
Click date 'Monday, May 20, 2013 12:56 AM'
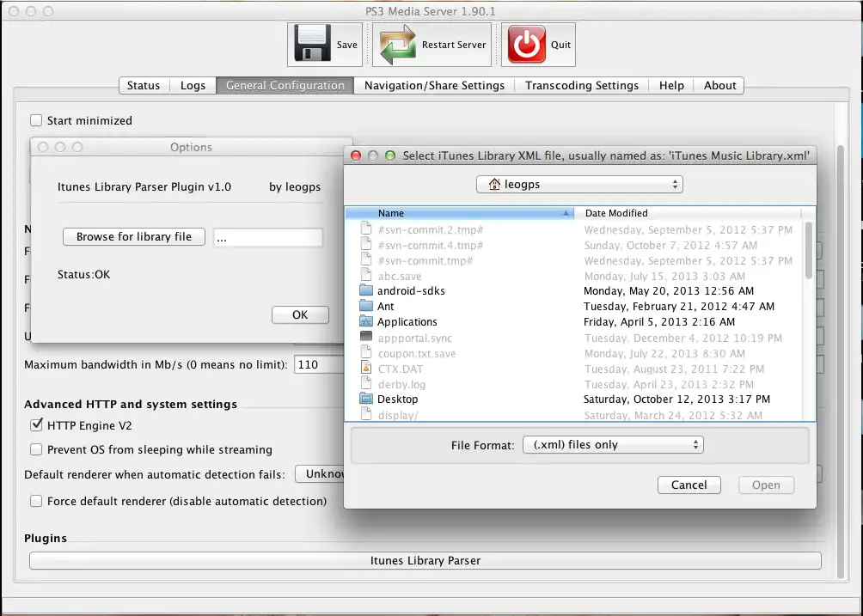pyautogui.click(x=668, y=290)
